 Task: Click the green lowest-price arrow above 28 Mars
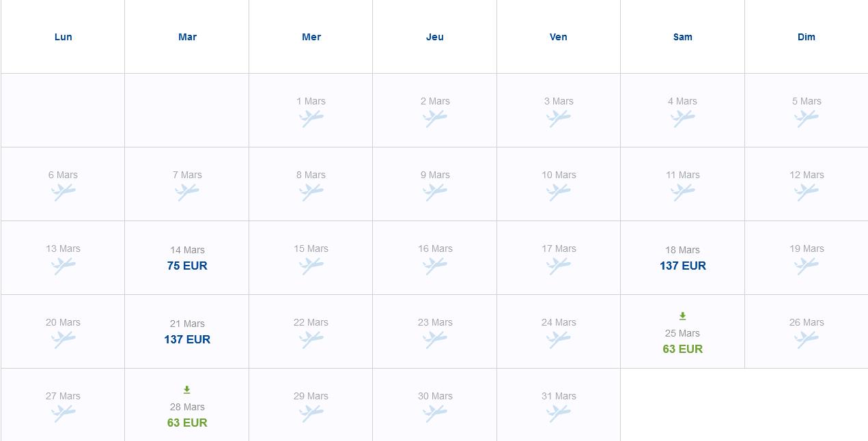pos(187,390)
